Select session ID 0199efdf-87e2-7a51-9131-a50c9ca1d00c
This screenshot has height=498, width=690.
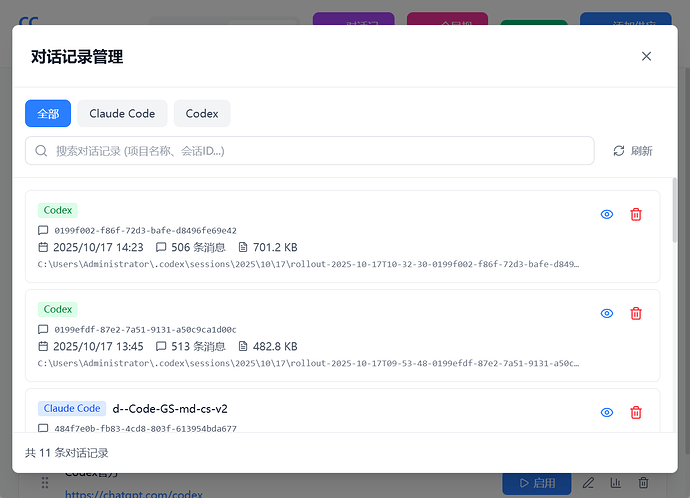(x=146, y=330)
